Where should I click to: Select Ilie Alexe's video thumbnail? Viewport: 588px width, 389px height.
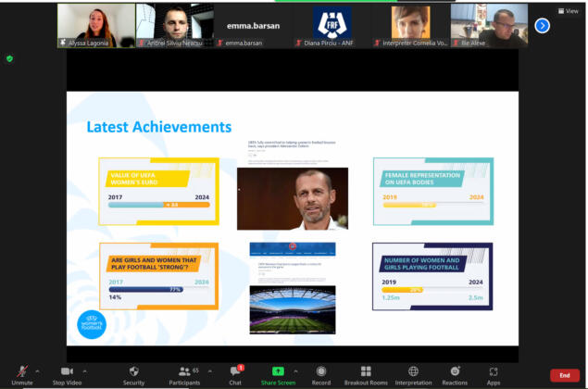(489, 26)
